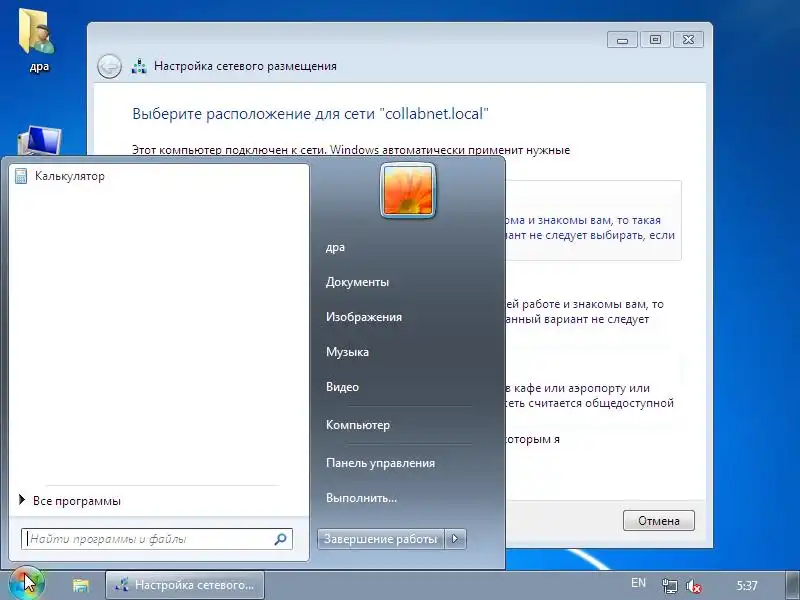This screenshot has height=600, width=800.
Task: Click the network tray icon
Action: tap(669, 586)
